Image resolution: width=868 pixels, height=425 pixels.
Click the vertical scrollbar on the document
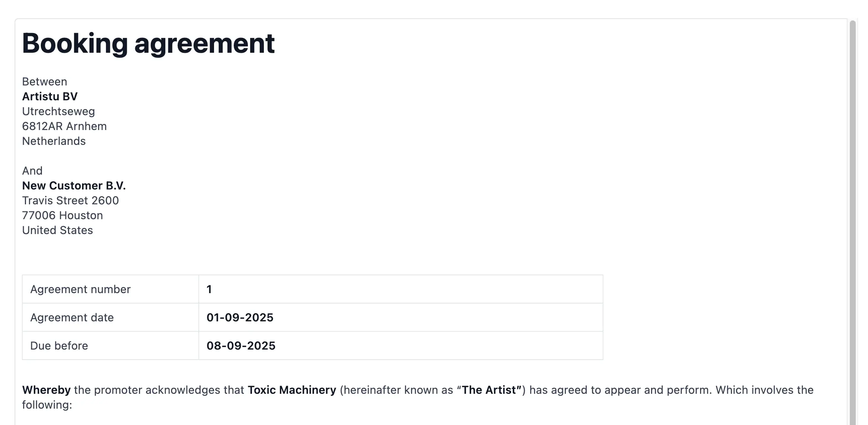pyautogui.click(x=852, y=223)
